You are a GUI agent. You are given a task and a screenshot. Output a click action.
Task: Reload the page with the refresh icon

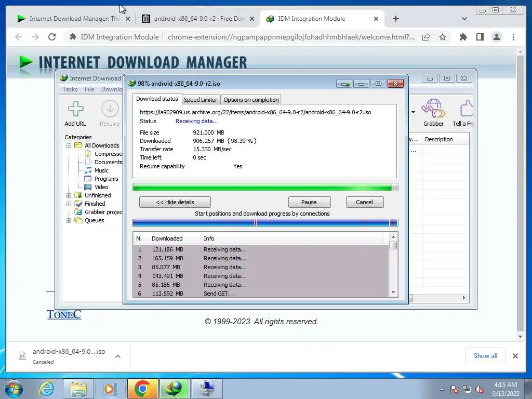(x=52, y=37)
